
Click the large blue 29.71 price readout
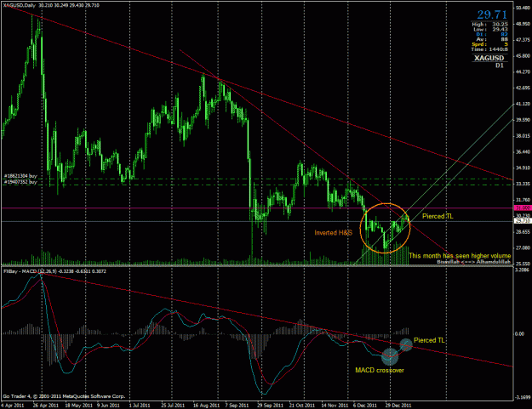pos(492,14)
